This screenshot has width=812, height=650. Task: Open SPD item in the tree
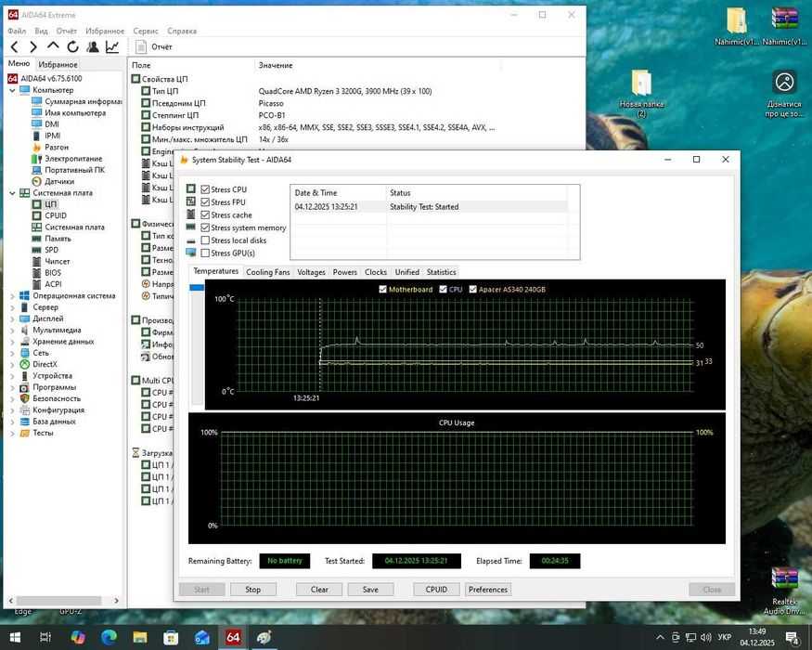45,250
